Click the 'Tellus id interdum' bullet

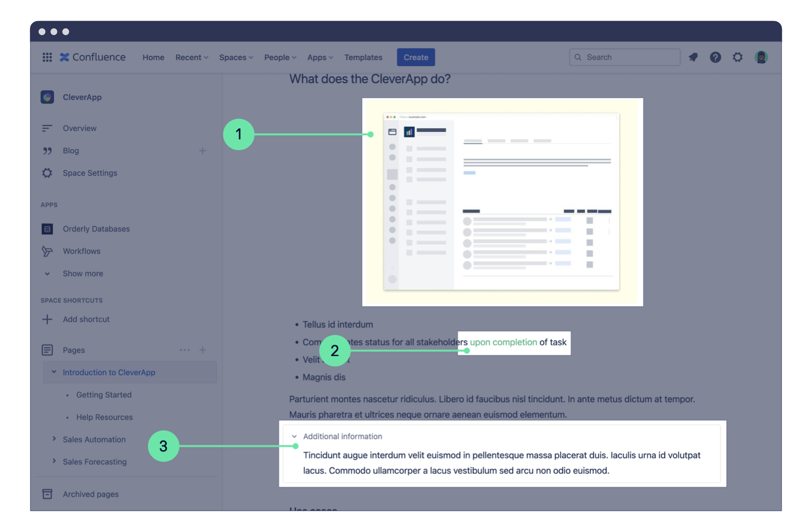pos(337,324)
